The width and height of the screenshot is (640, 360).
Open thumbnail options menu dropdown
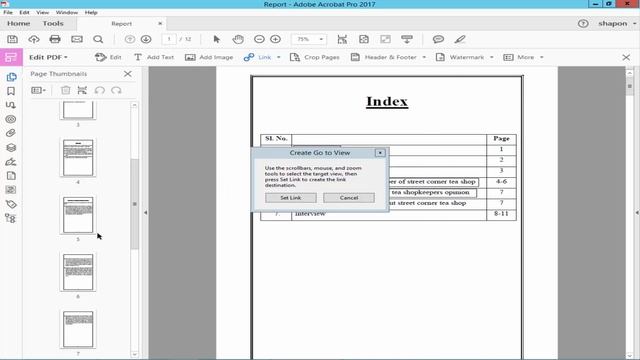pyautogui.click(x=38, y=90)
